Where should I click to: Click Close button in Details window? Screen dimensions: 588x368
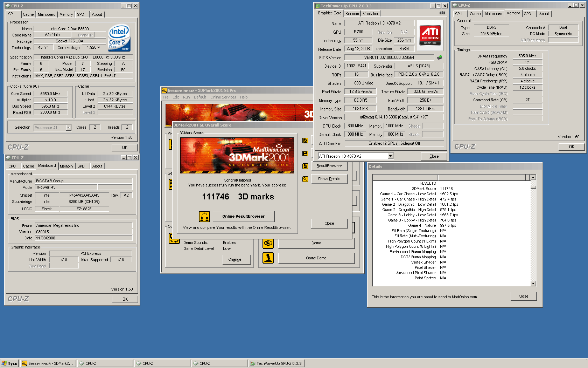[523, 297]
